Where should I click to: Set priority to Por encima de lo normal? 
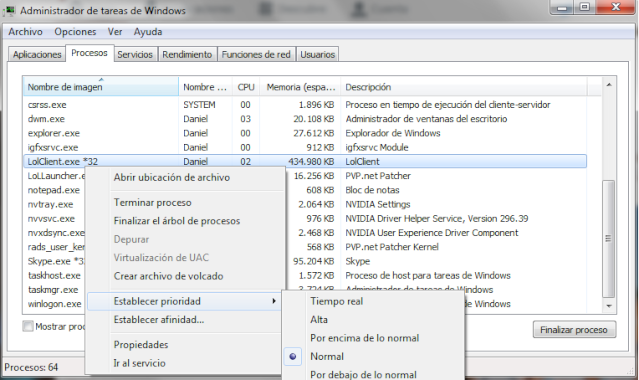pyautogui.click(x=364, y=338)
